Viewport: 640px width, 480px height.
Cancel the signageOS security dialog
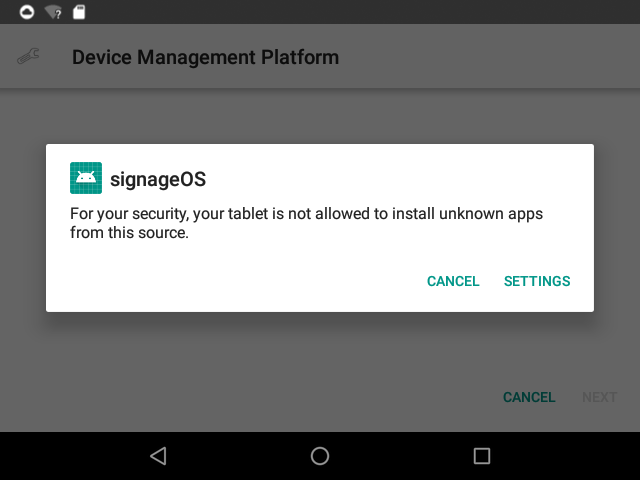pos(453,281)
